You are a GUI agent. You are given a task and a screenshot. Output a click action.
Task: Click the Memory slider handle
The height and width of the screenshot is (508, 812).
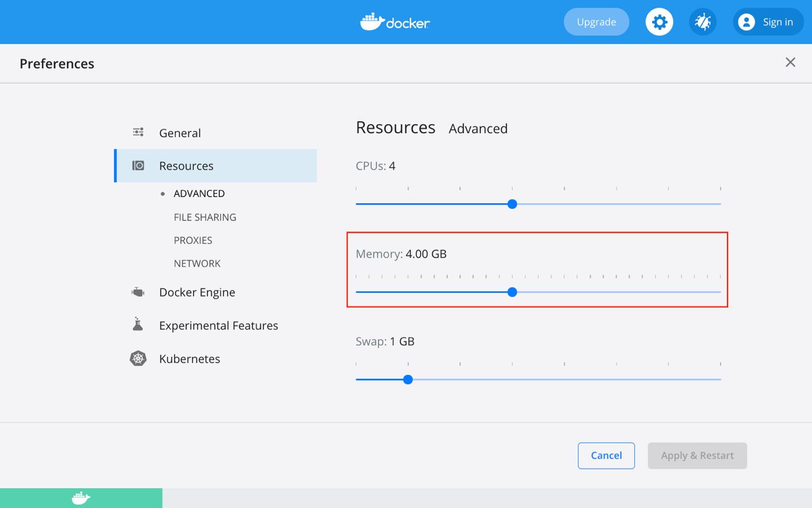coord(513,292)
